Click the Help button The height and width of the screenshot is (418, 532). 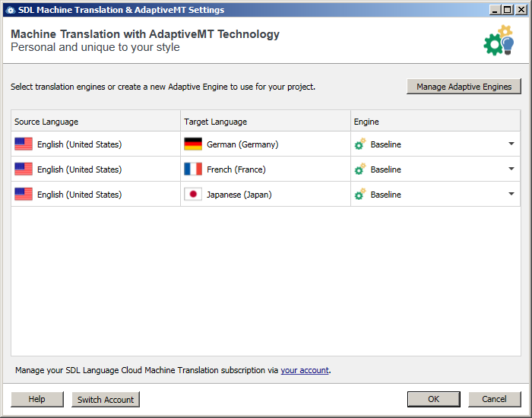point(37,399)
